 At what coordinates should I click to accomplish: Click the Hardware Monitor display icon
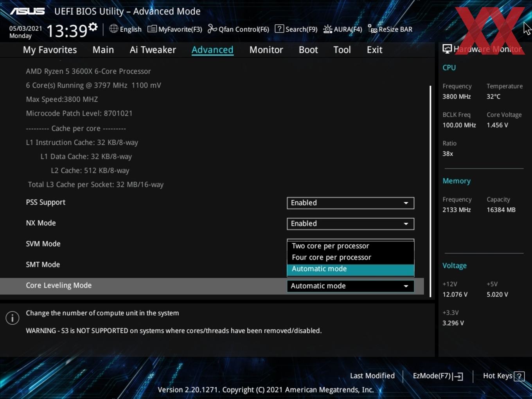(447, 49)
